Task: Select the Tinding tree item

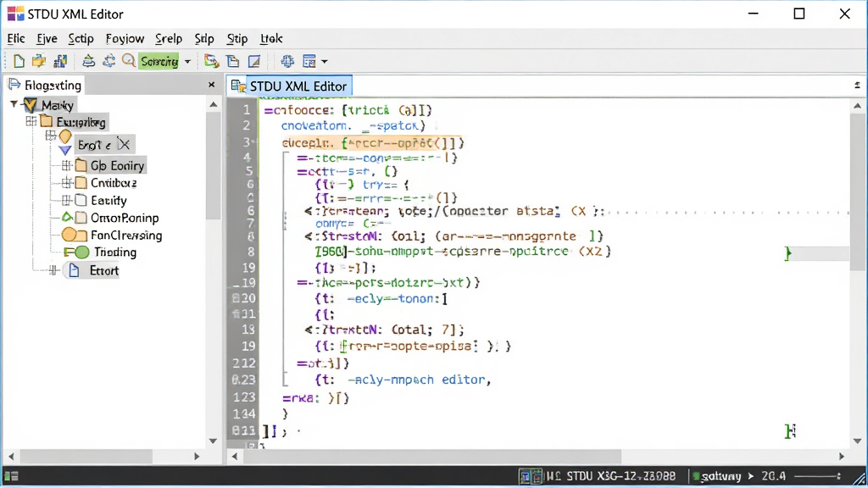Action: 115,252
